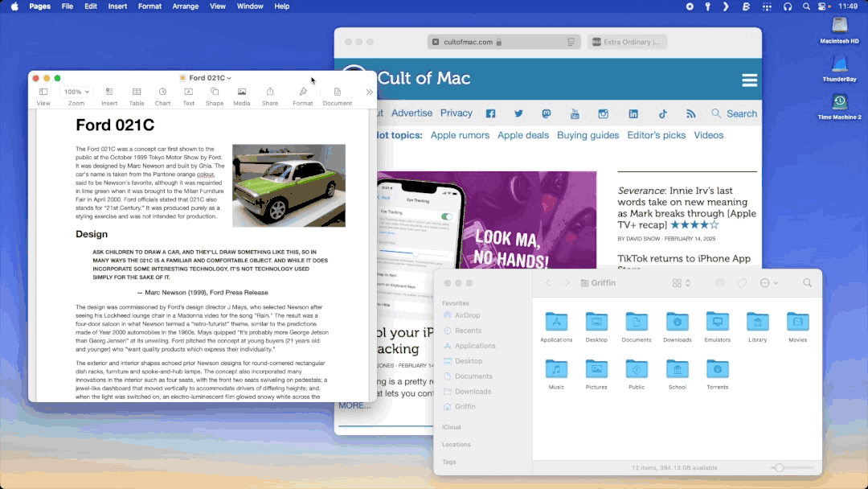Image resolution: width=868 pixels, height=489 pixels.
Task: Click the Finder search magnifier icon
Action: [807, 283]
